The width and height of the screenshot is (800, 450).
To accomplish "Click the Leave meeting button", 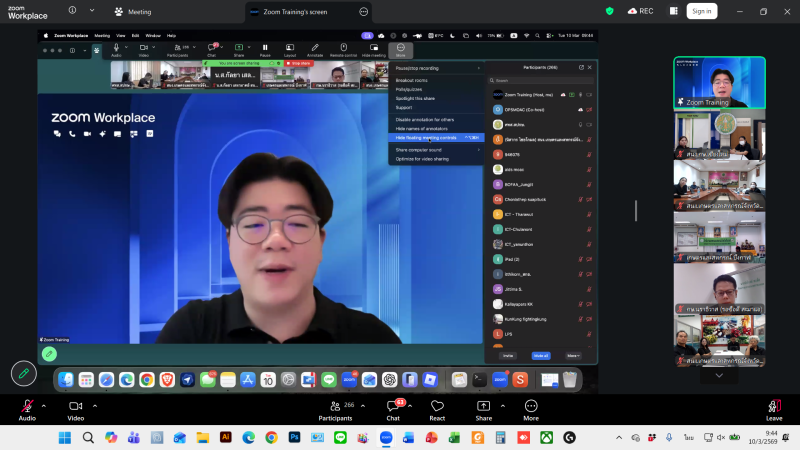I will 773,408.
